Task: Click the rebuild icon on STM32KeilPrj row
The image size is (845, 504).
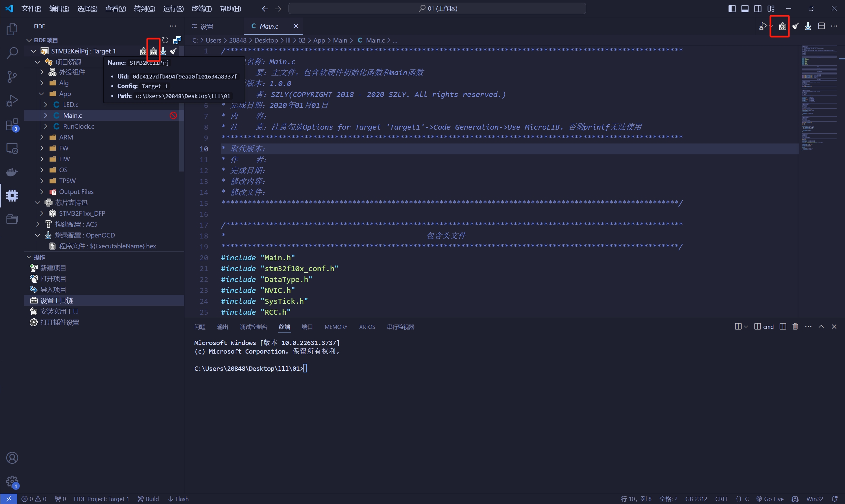Action: [x=153, y=51]
